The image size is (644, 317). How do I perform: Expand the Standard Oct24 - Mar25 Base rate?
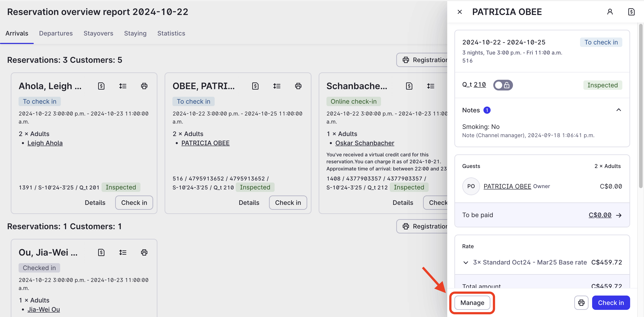(466, 262)
